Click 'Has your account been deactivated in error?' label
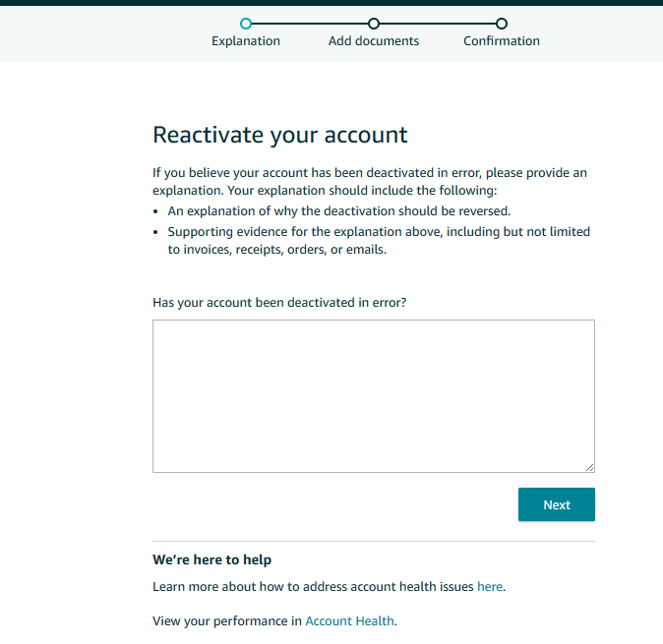 279,303
